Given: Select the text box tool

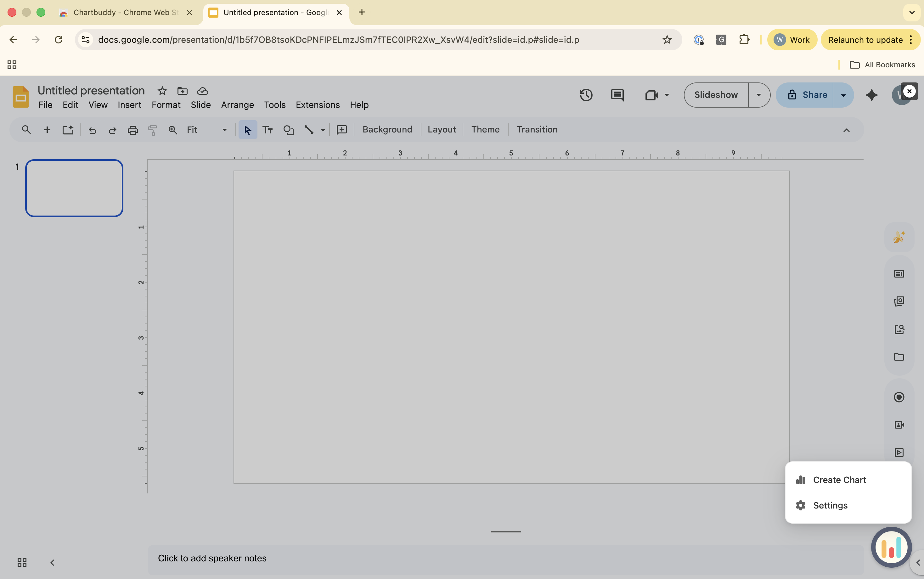Looking at the screenshot, I should pyautogui.click(x=268, y=130).
